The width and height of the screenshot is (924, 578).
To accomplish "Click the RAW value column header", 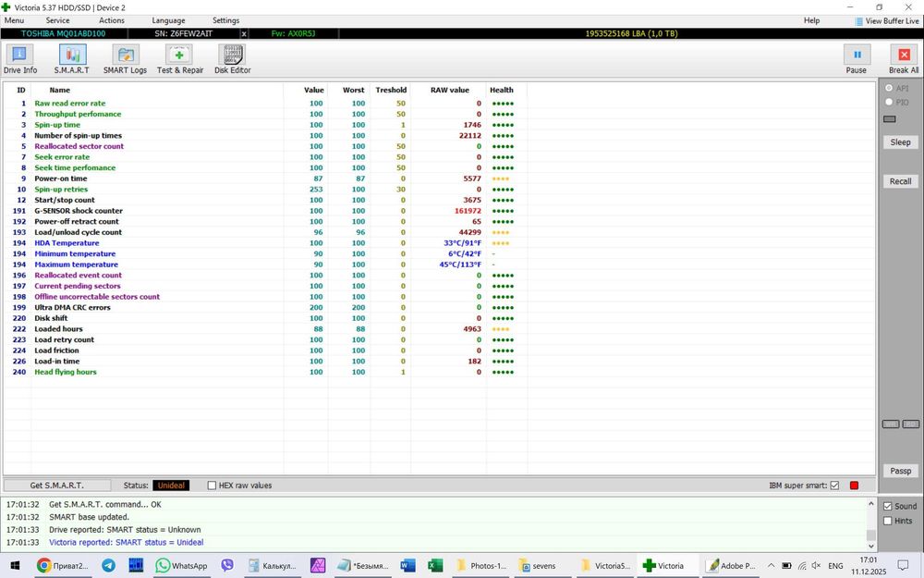I will (450, 91).
